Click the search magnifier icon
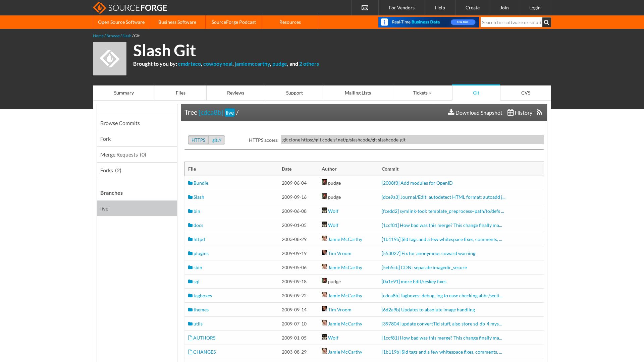Viewport: 644px width, 362px height. tap(546, 22)
